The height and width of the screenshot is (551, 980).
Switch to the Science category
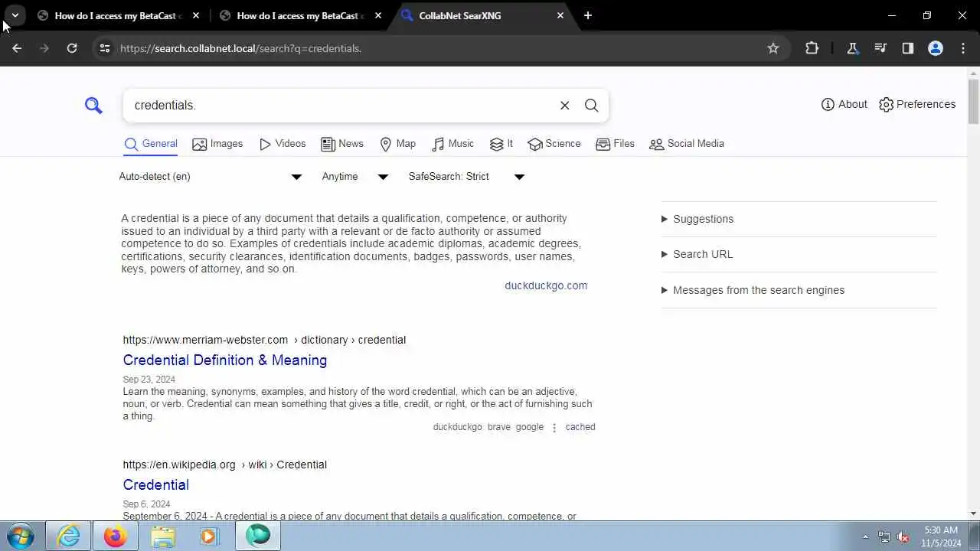554,144
